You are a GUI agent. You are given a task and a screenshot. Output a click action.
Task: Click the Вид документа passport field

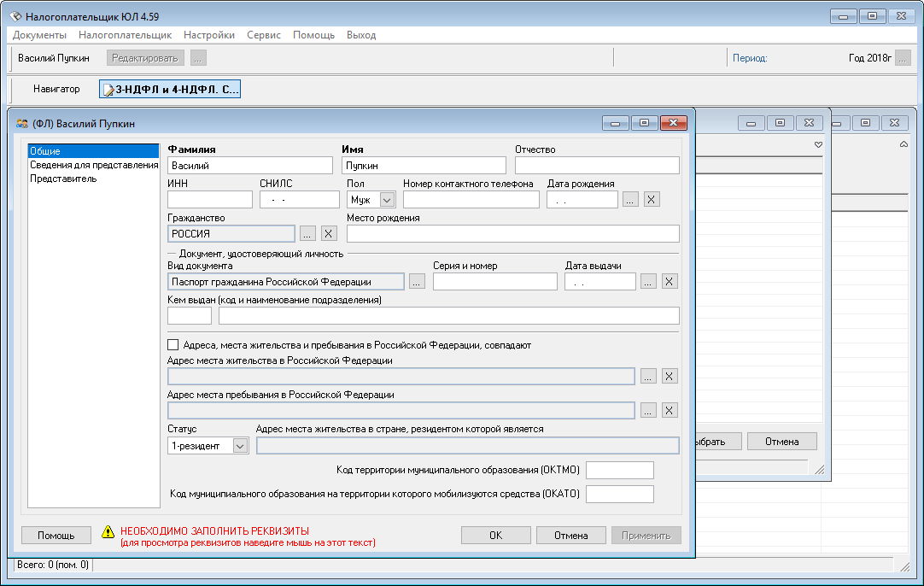(286, 282)
